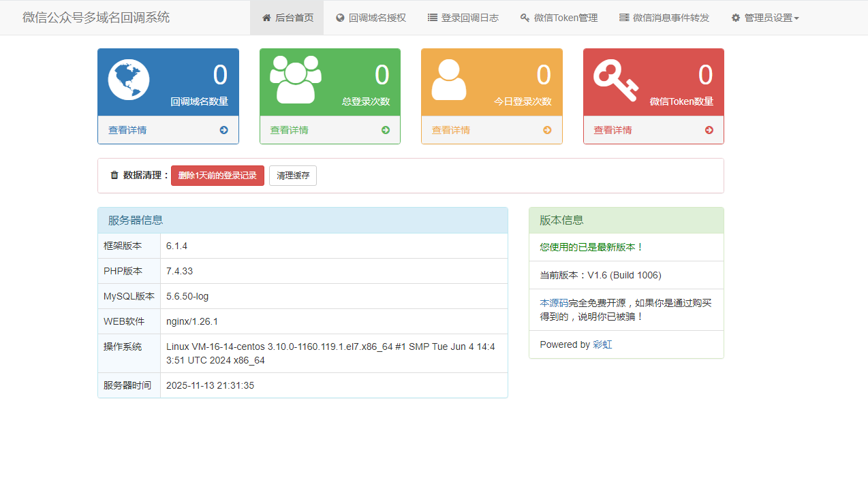This screenshot has width=868, height=484.
Task: Click green arrow icon under 总登录次数
Action: point(386,130)
